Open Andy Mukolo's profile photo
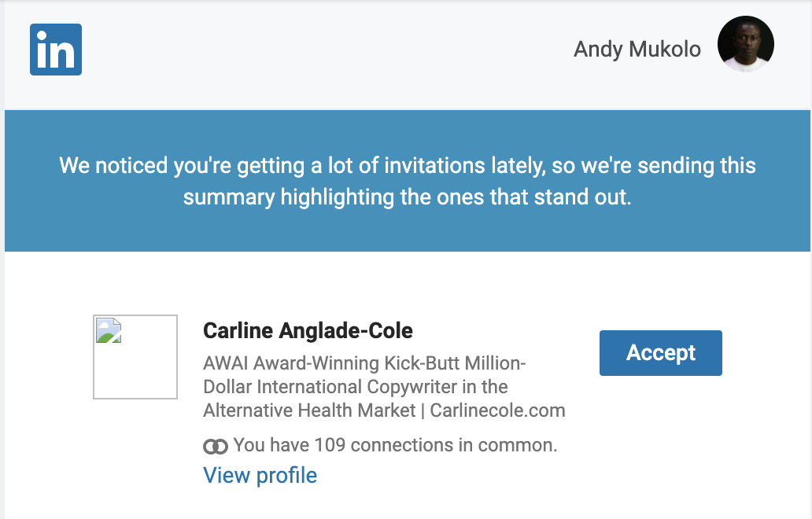 [745, 44]
